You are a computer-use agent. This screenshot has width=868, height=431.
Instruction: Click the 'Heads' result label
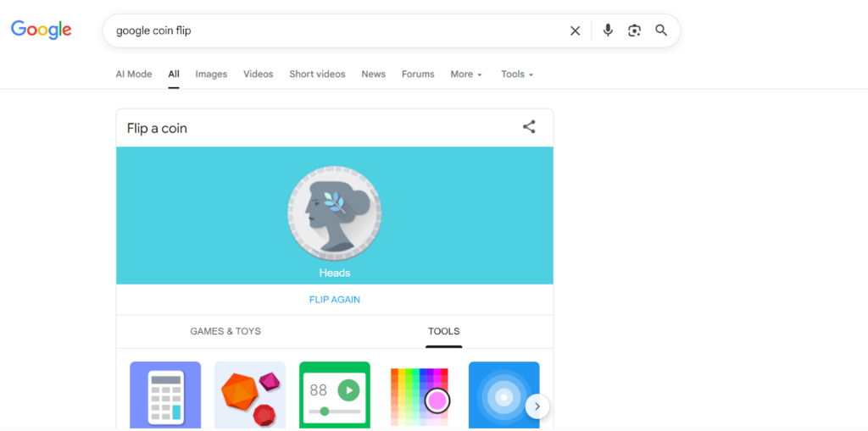coord(334,273)
